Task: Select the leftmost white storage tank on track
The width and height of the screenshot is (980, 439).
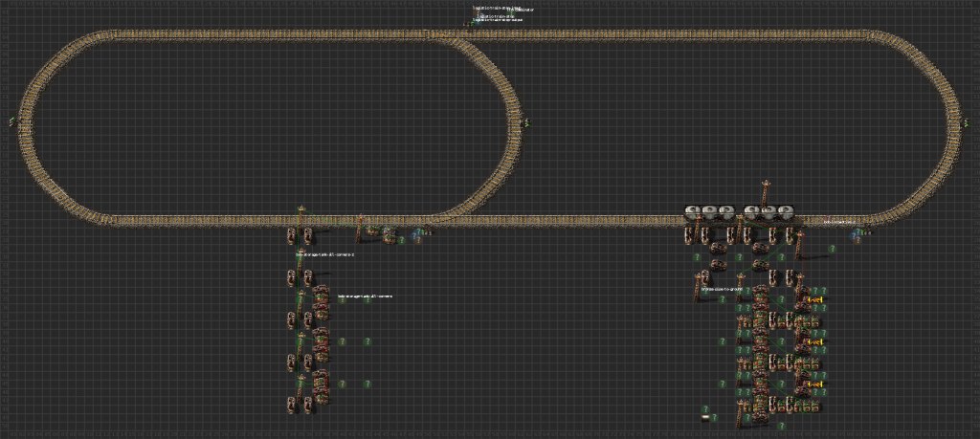Action: click(693, 212)
